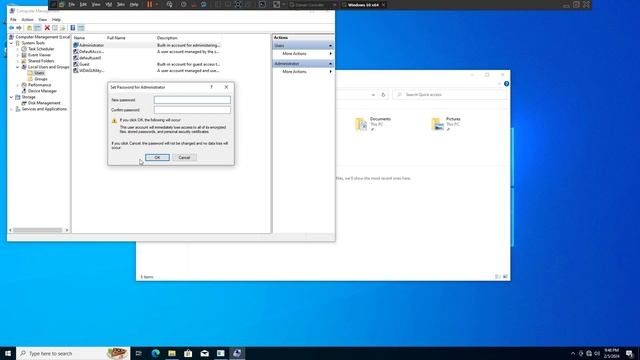Click the Windows Start button
Image resolution: width=640 pixels, height=360 pixels.
(x=8, y=353)
